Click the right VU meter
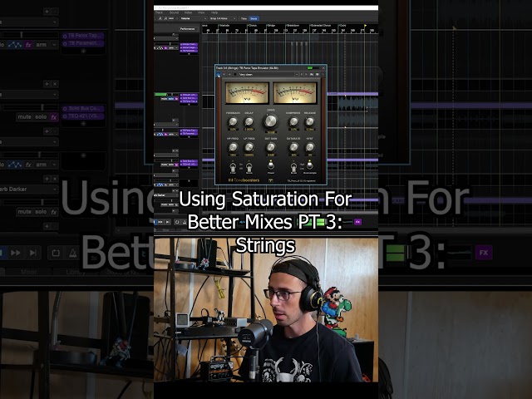The image size is (532, 399). tap(295, 92)
